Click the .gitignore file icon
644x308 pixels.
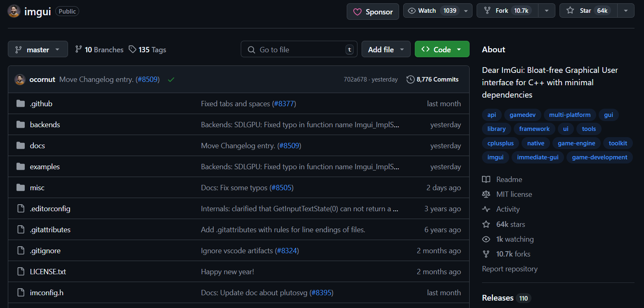click(x=21, y=250)
